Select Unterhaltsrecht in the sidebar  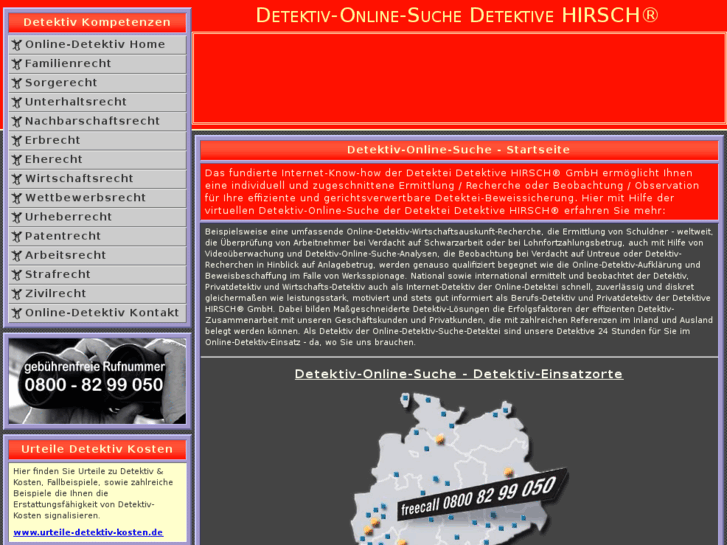click(97, 102)
